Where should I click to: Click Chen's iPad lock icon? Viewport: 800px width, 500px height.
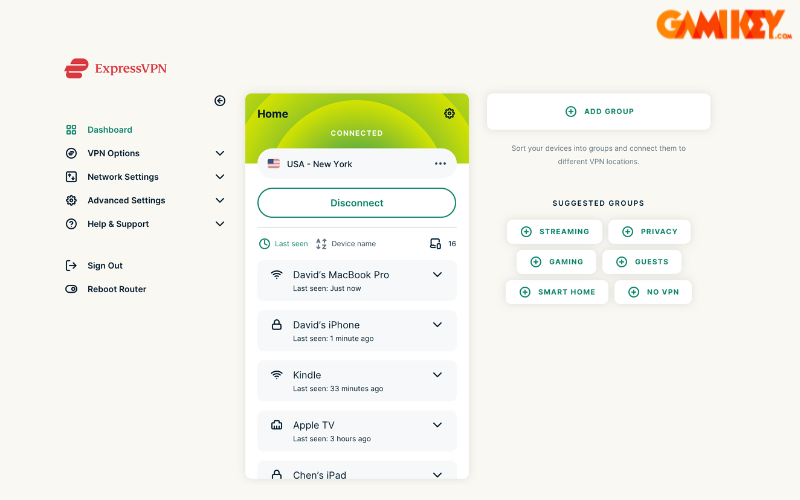click(x=277, y=474)
